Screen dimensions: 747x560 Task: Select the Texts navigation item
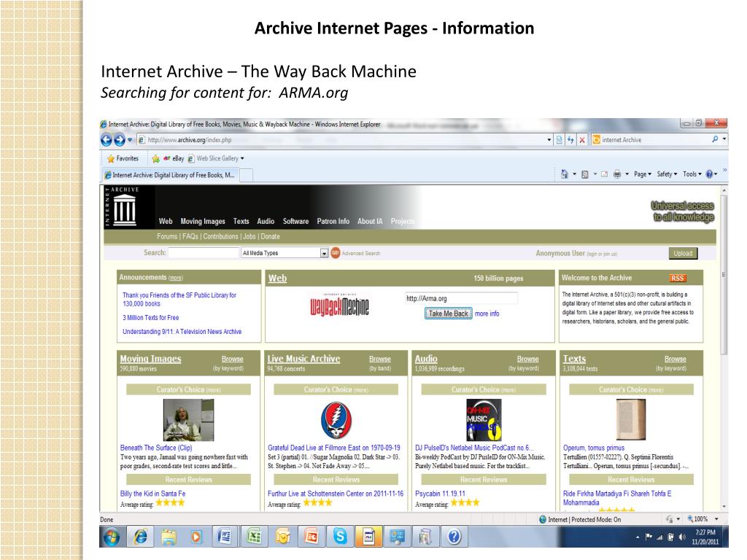(241, 221)
